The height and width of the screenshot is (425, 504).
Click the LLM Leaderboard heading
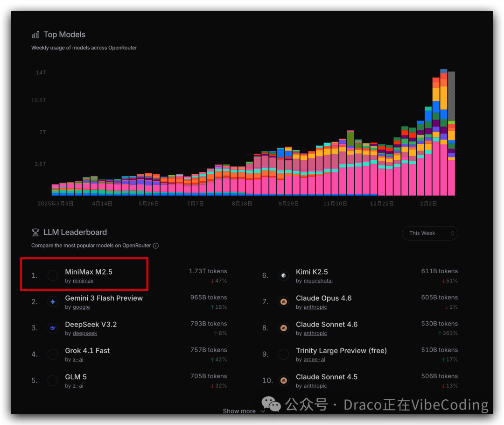click(75, 232)
